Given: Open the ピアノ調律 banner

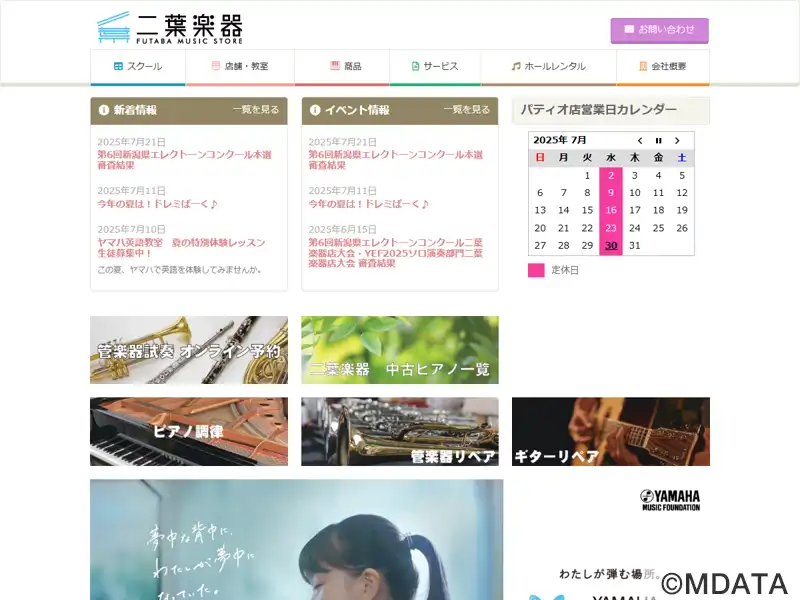Looking at the screenshot, I should point(189,432).
